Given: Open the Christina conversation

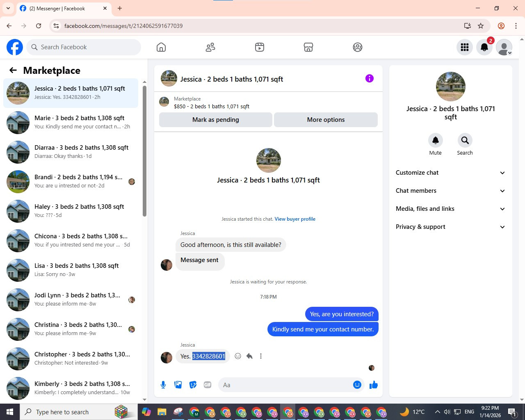Looking at the screenshot, I should tap(71, 329).
